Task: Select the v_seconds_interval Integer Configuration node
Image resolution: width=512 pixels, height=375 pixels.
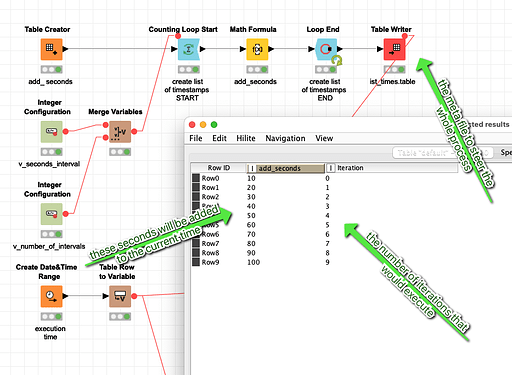Action: click(x=51, y=132)
